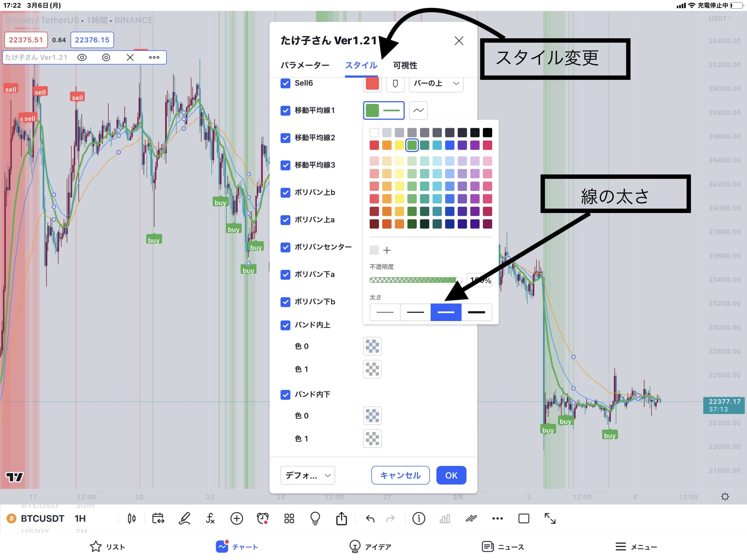
Task: Select the thickest line width option
Action: 476,312
